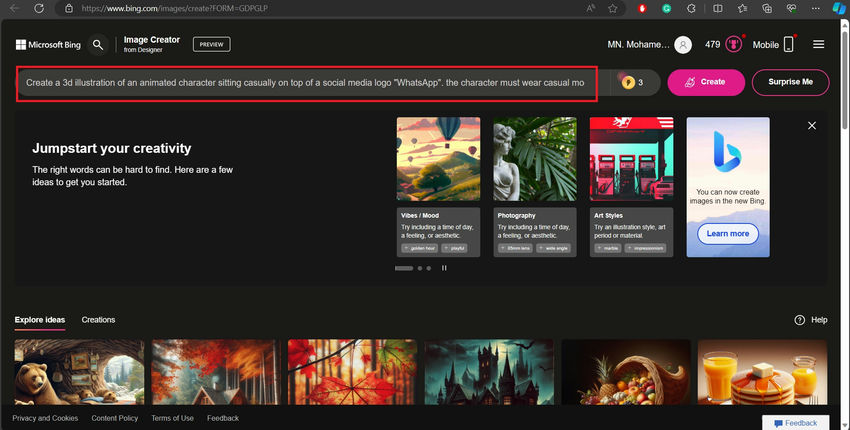Select the red gas pumps sample image

coord(632,159)
